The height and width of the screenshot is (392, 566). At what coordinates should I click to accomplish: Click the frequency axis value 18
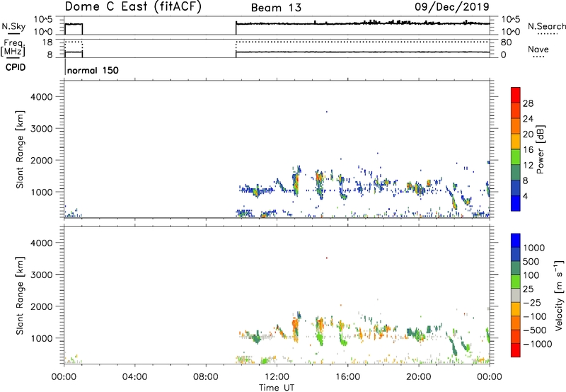click(x=47, y=42)
